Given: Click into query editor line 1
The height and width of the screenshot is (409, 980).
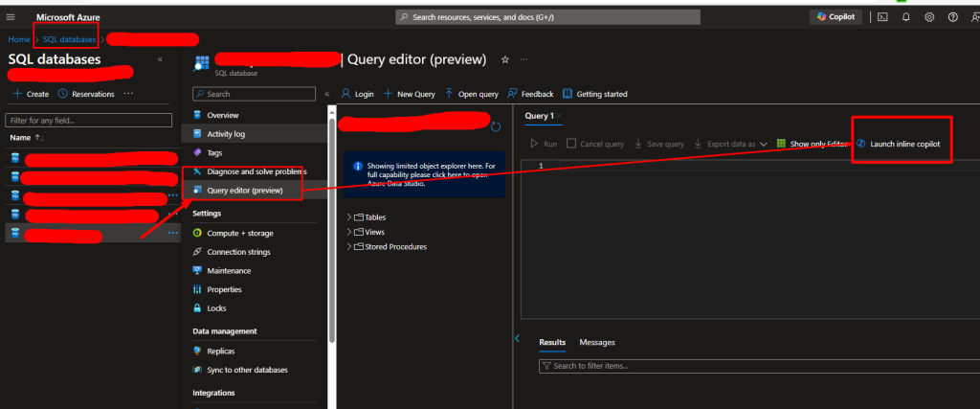Looking at the screenshot, I should (x=768, y=166).
